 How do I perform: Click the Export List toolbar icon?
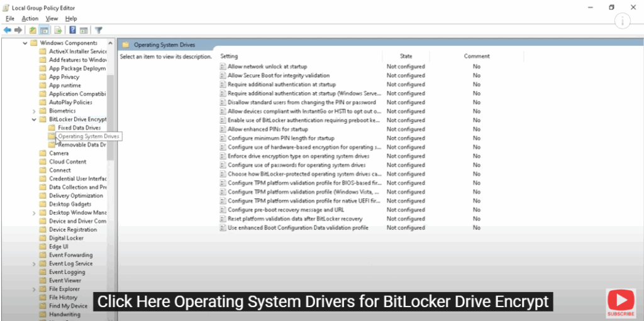click(58, 30)
